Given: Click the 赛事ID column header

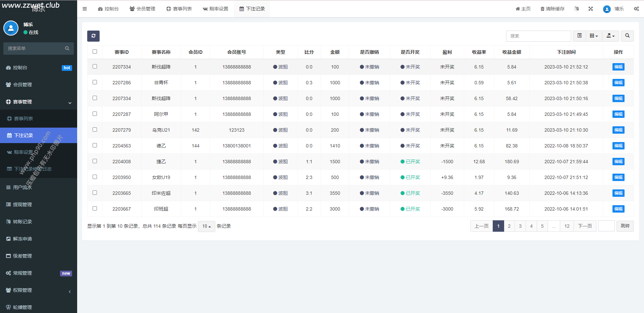Looking at the screenshot, I should [x=121, y=52].
